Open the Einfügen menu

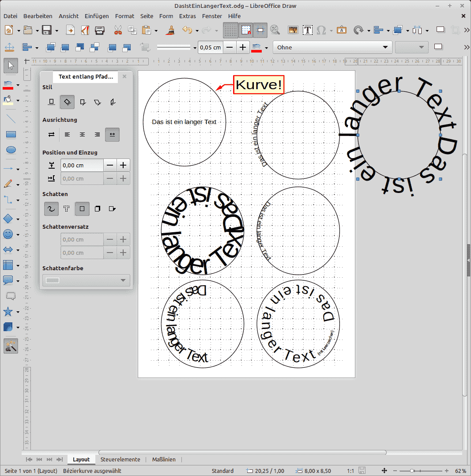(97, 16)
